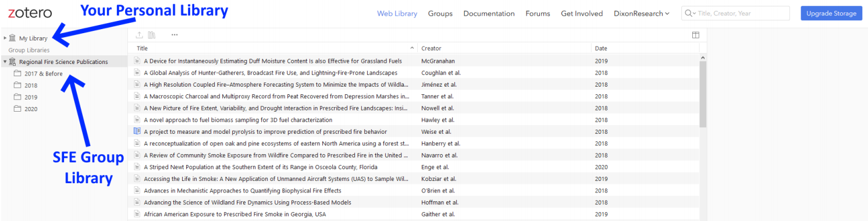Viewport: 868px width, 221px height.
Task: Open the 2019 collection
Action: (x=31, y=97)
